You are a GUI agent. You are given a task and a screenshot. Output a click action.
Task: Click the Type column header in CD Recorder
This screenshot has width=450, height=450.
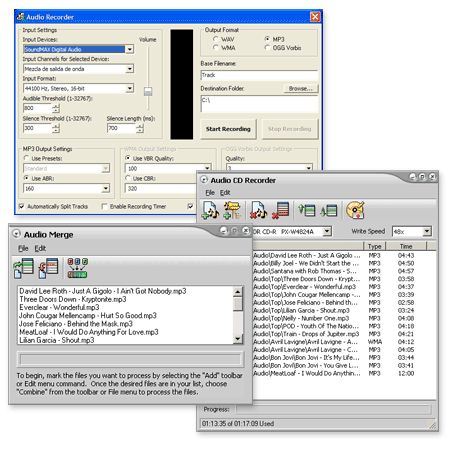(x=375, y=246)
